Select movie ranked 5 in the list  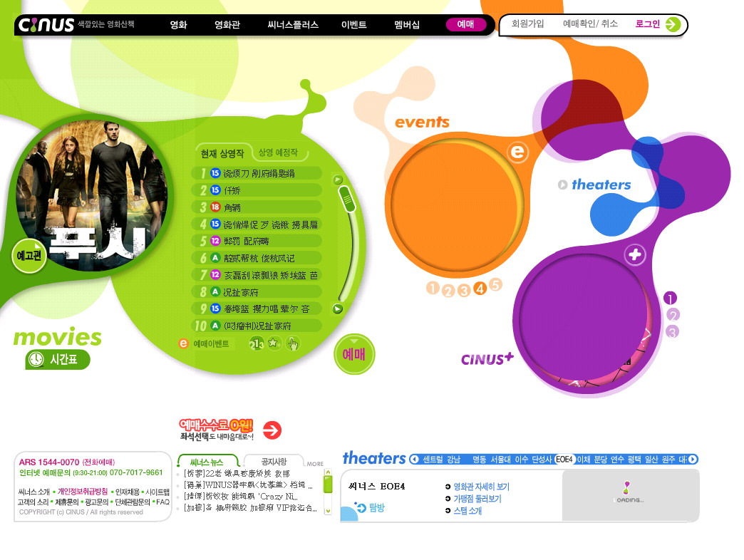pos(257,242)
